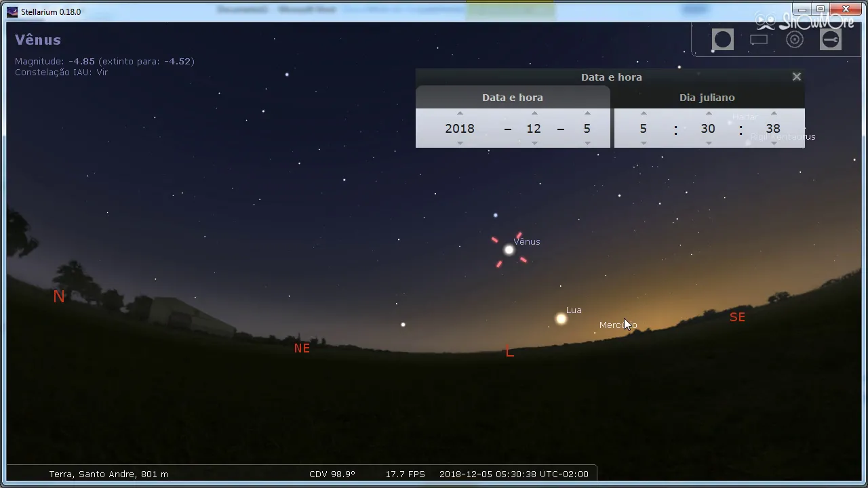The image size is (868, 488).
Task: Click the Data e hora dialog title bar
Action: 610,77
